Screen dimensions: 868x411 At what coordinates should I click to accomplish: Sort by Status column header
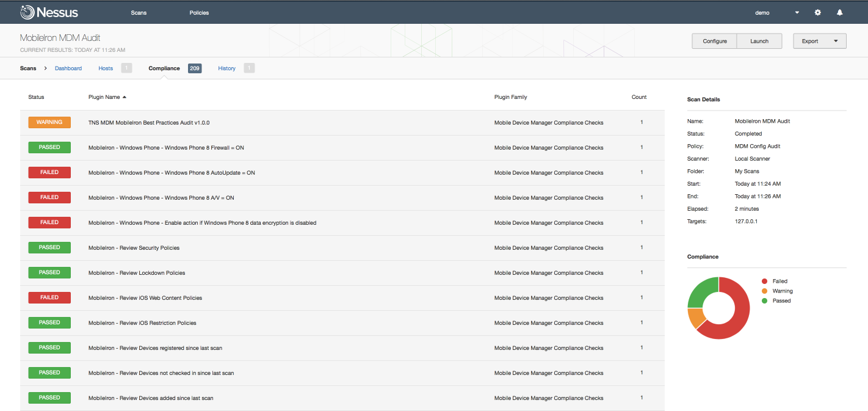[36, 97]
